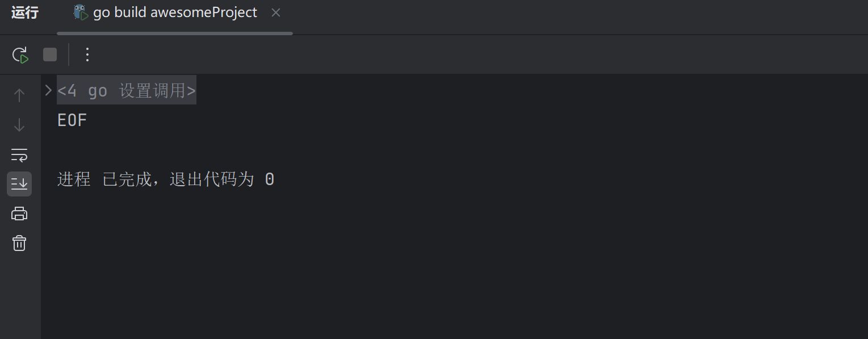The width and height of the screenshot is (868, 339).
Task: Expand the folded go setup calls chevron
Action: [x=48, y=90]
